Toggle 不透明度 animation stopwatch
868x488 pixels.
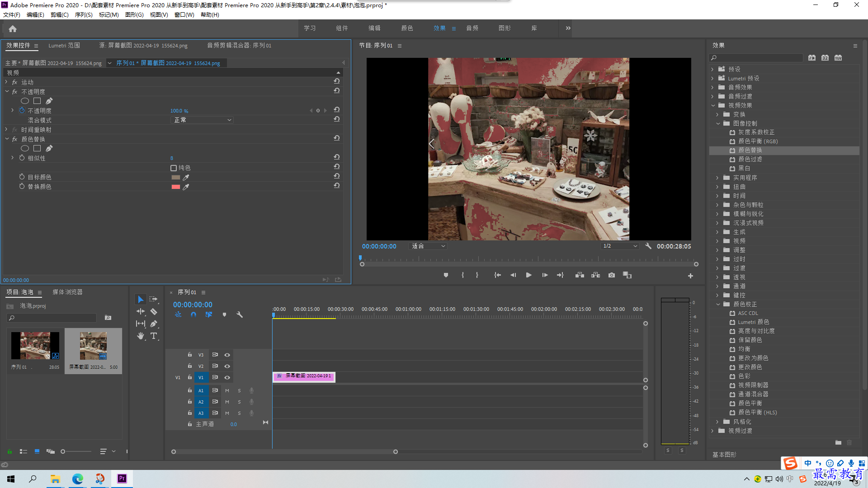(x=22, y=110)
